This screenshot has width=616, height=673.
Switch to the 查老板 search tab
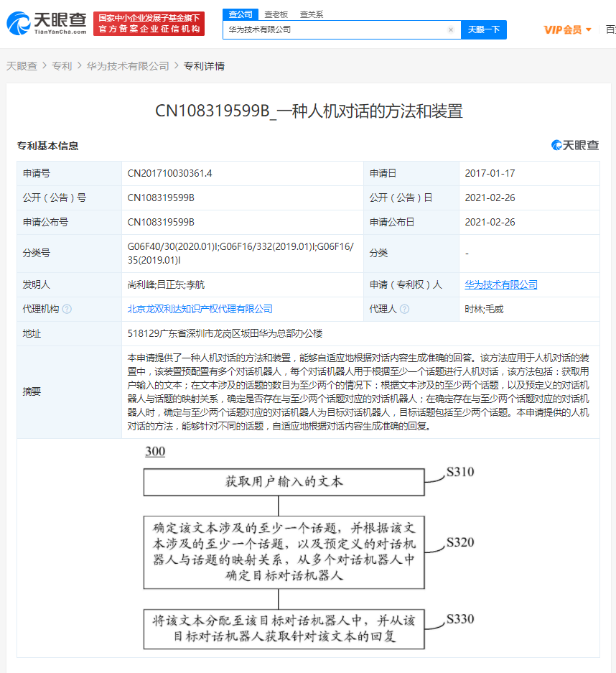point(276,14)
